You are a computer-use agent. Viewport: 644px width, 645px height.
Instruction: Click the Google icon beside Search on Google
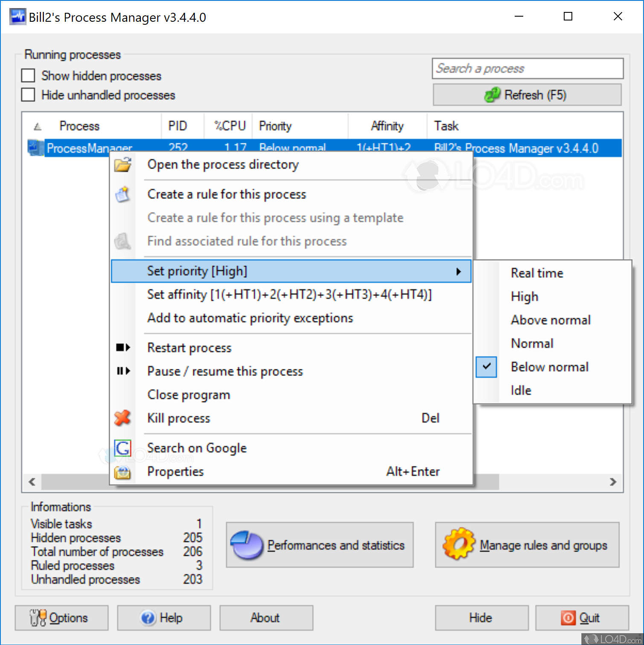pos(123,448)
